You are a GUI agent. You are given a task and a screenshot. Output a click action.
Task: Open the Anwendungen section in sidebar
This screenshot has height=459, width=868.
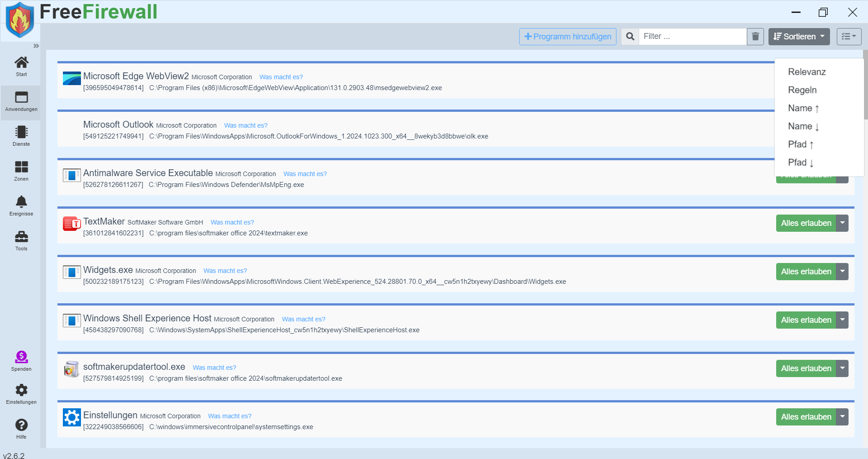(21, 102)
